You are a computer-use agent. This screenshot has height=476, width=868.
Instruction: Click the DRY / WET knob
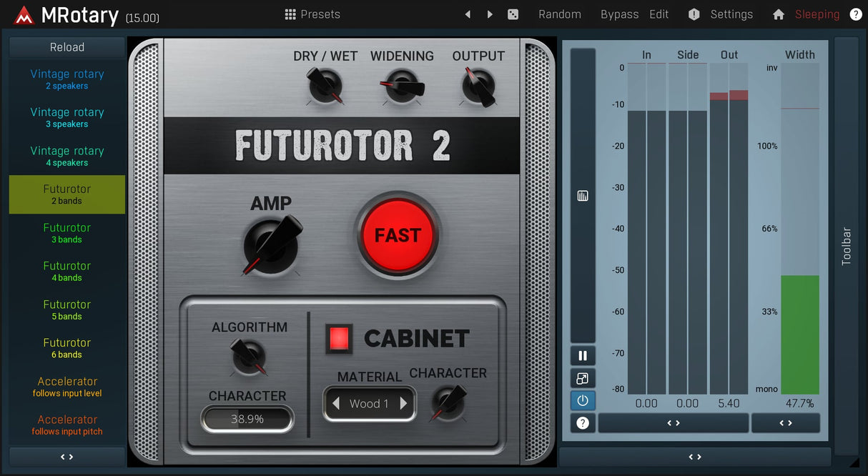[325, 86]
